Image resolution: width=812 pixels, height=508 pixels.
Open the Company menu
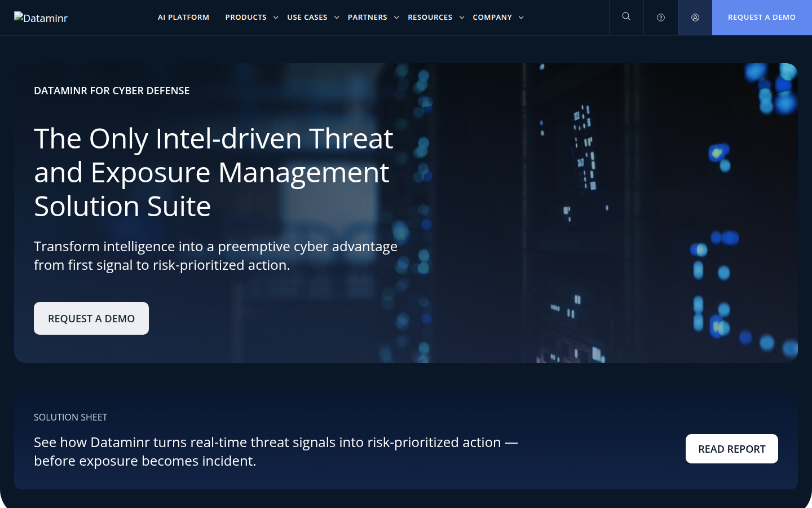492,17
